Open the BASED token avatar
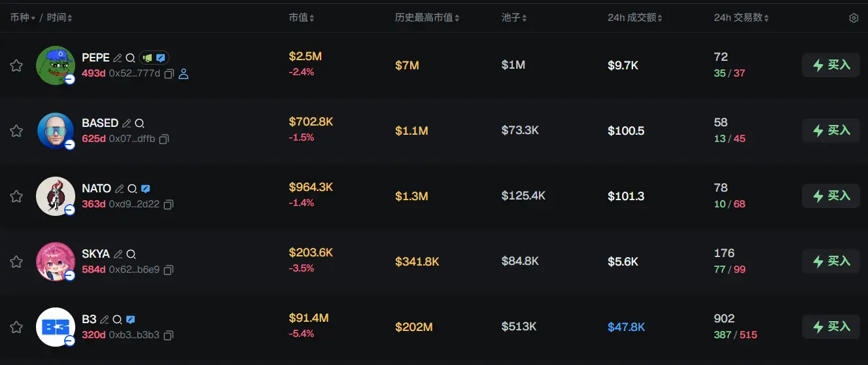868x365 pixels. click(x=55, y=130)
